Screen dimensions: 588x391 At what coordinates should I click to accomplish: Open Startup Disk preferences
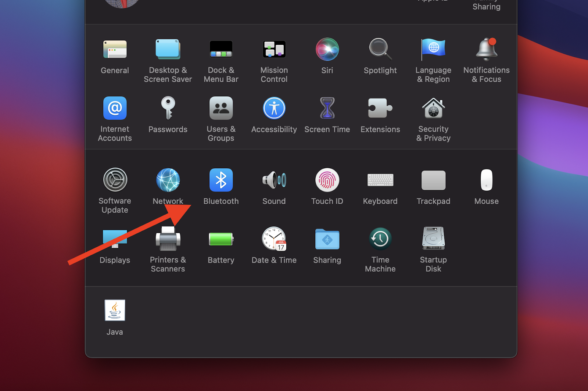(433, 239)
